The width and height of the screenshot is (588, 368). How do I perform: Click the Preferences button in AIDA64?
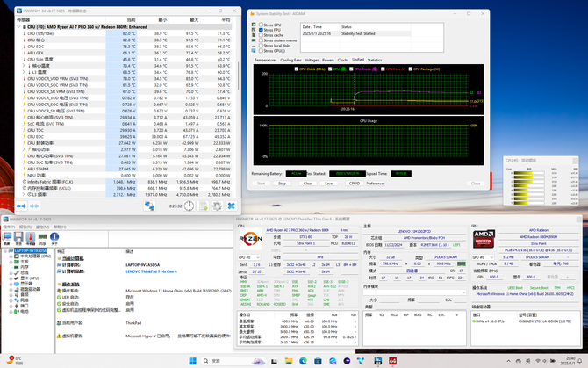(x=376, y=184)
